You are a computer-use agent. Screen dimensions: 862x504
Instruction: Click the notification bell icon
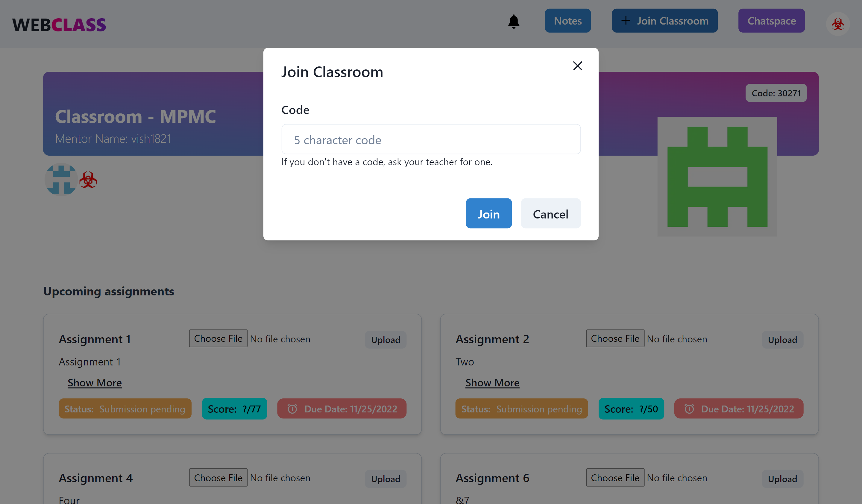(x=513, y=21)
